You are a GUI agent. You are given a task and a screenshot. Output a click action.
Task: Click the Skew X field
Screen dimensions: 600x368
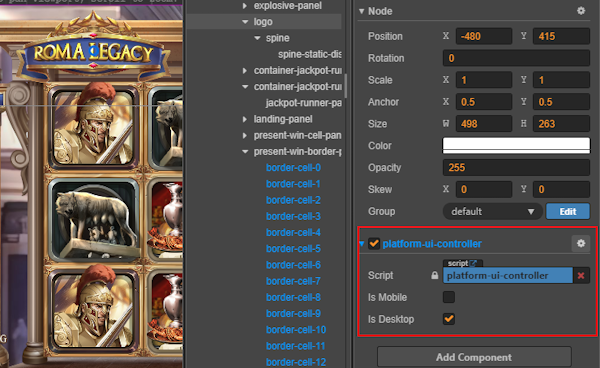484,189
